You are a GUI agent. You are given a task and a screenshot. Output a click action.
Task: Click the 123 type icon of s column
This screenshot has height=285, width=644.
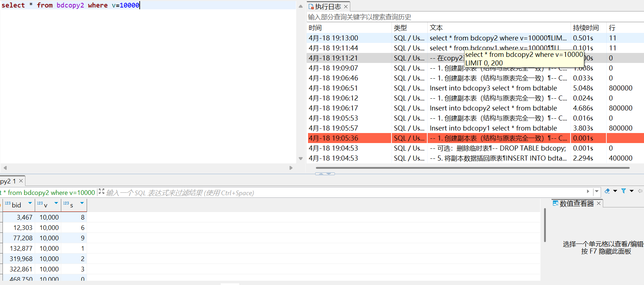66,203
